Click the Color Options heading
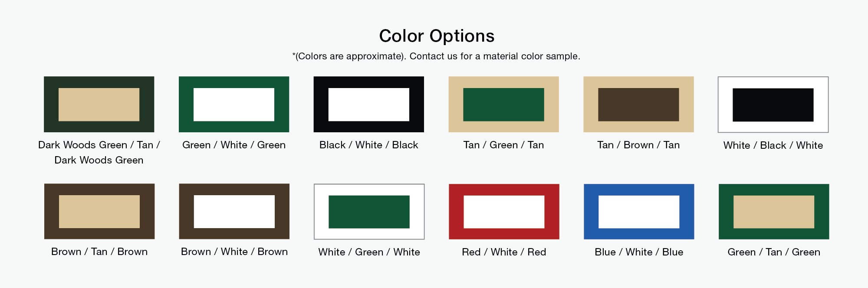868x288 pixels. [437, 36]
